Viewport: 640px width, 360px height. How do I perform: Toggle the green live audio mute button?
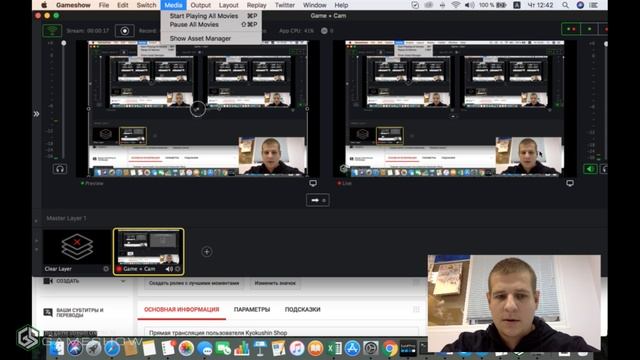click(590, 169)
